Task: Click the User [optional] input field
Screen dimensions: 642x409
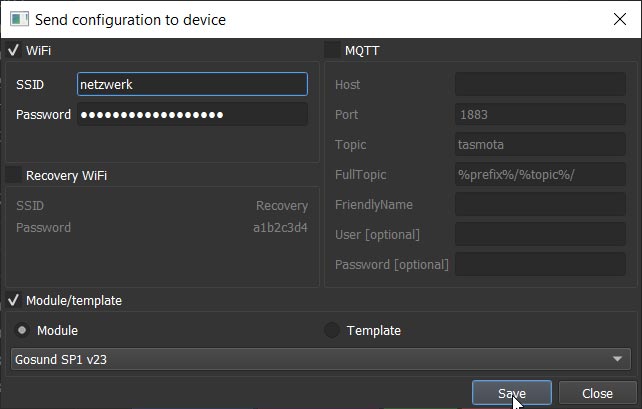Action: (x=540, y=234)
